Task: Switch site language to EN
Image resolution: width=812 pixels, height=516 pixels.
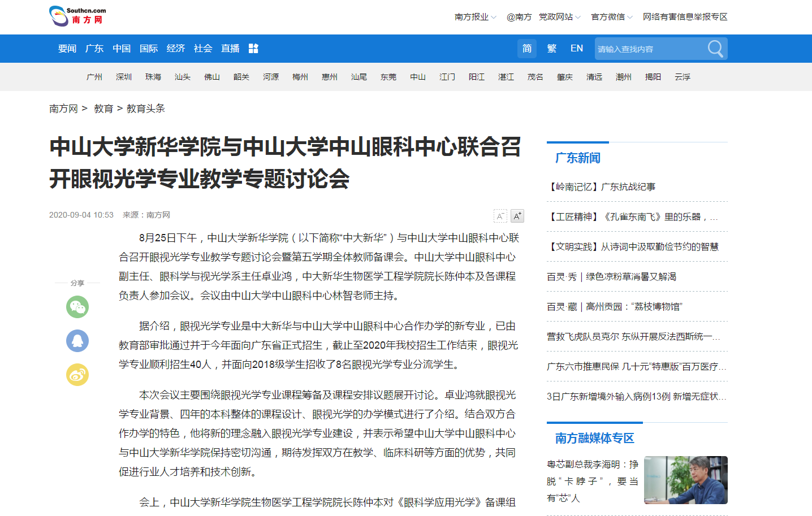Action: pos(577,49)
